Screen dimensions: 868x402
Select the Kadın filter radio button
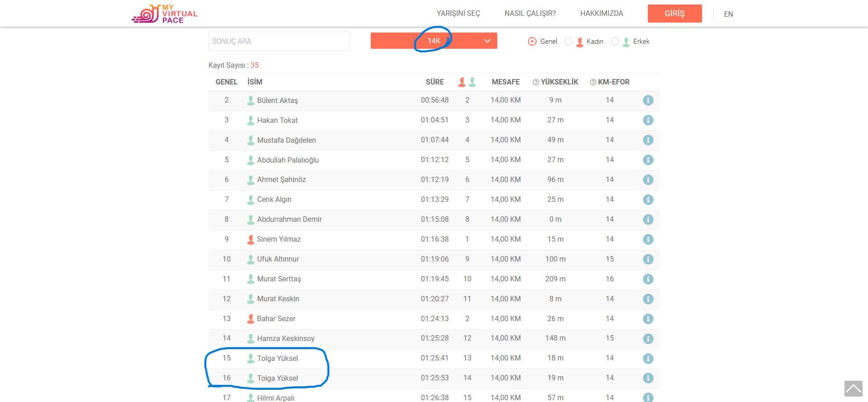[568, 42]
